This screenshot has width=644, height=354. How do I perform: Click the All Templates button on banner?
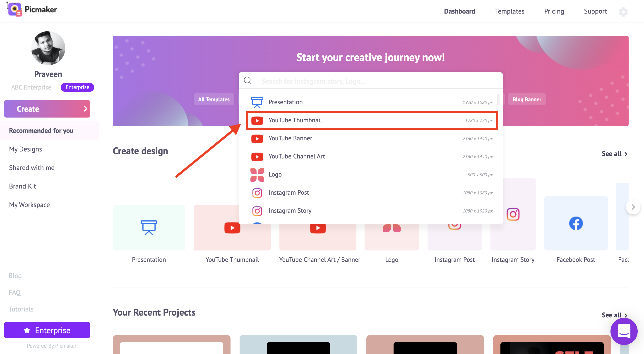click(x=214, y=99)
